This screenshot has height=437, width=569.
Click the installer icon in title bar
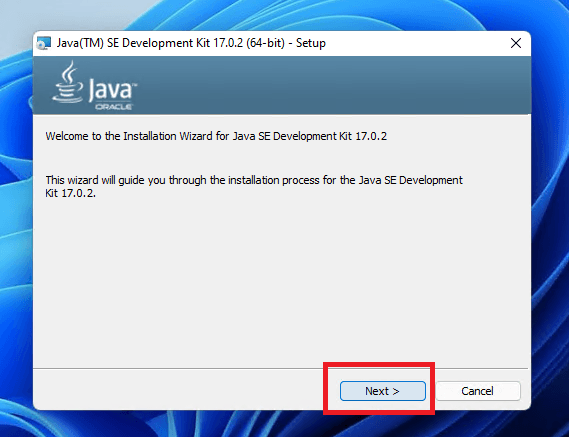[44, 43]
